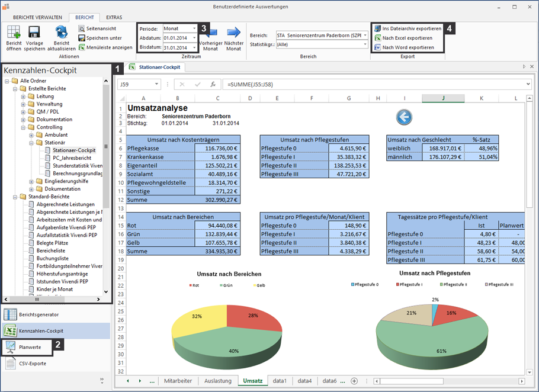Open Periode dropdown showing Monat
Viewport: 539px width, 392px height.
point(194,28)
